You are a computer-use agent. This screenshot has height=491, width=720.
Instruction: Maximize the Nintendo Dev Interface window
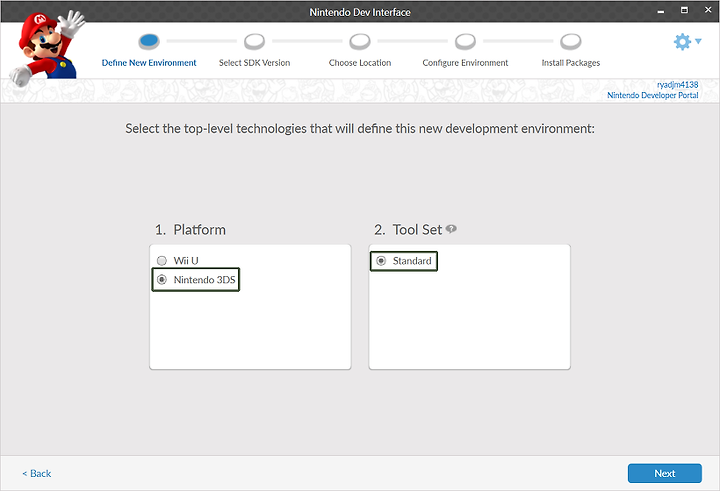684,10
